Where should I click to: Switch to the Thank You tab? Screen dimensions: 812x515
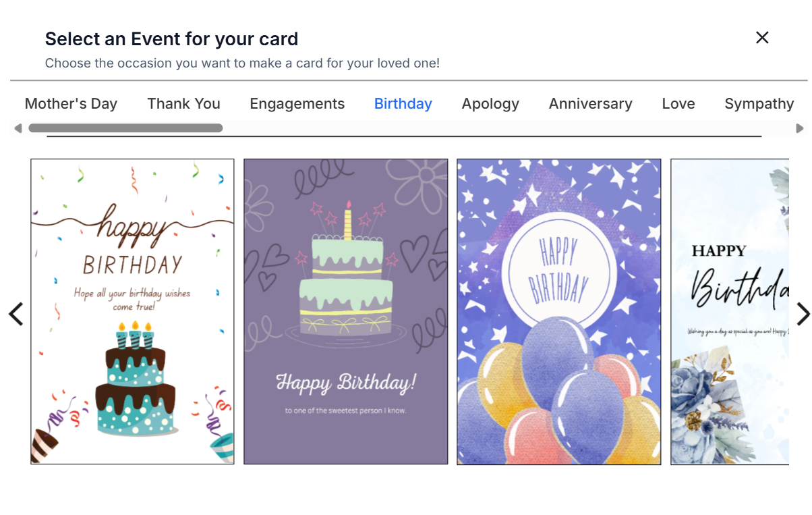click(183, 104)
